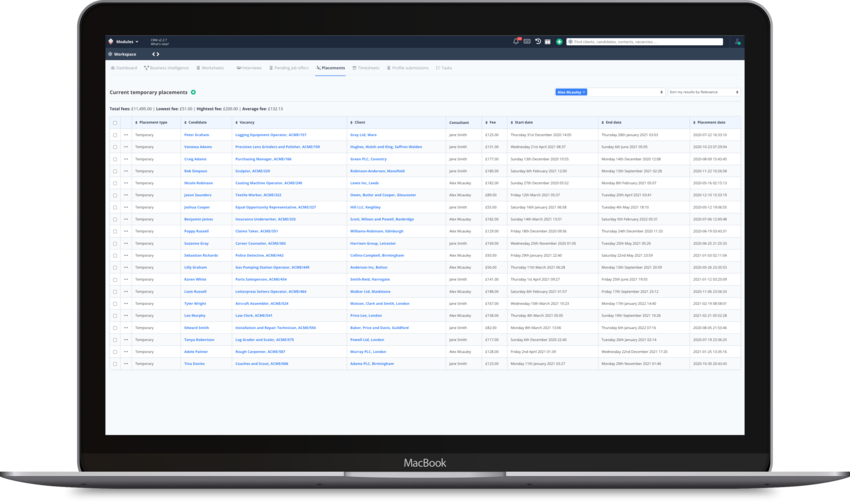Open row actions for Poppy Russell

click(126, 231)
